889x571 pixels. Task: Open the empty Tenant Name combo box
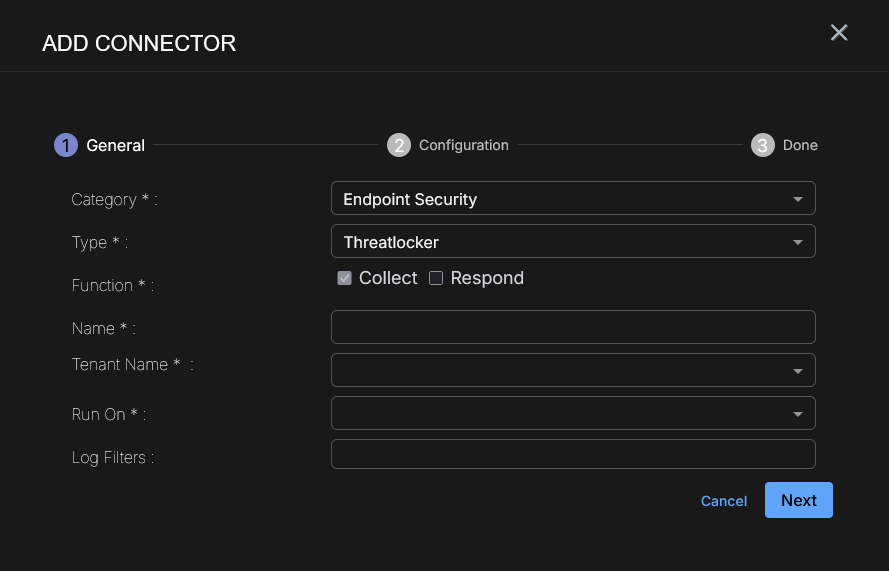560,370
